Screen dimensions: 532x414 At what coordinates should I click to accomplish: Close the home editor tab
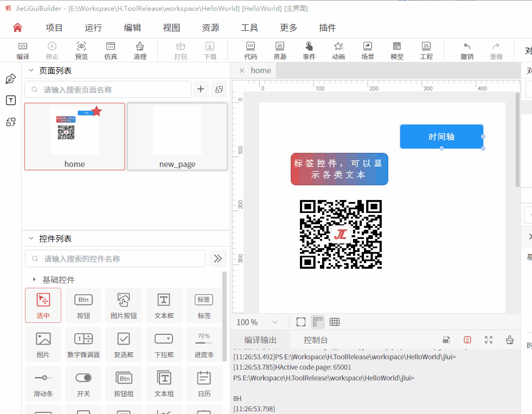coord(242,70)
